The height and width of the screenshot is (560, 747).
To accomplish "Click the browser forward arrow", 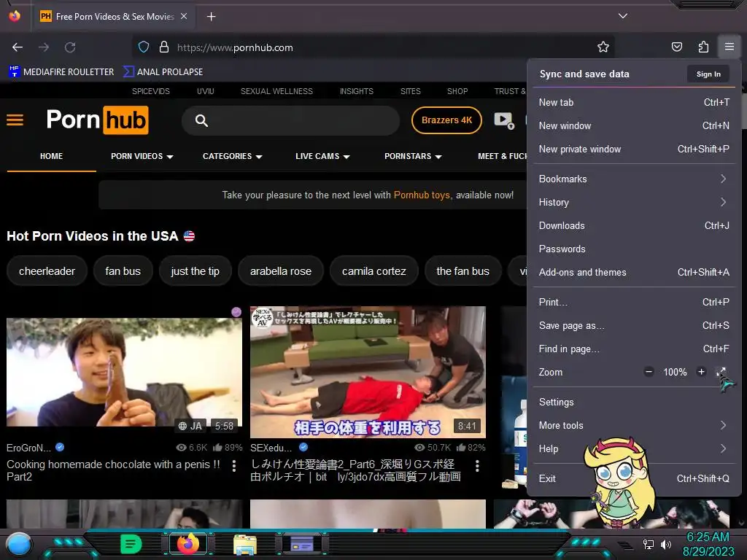I will (44, 47).
